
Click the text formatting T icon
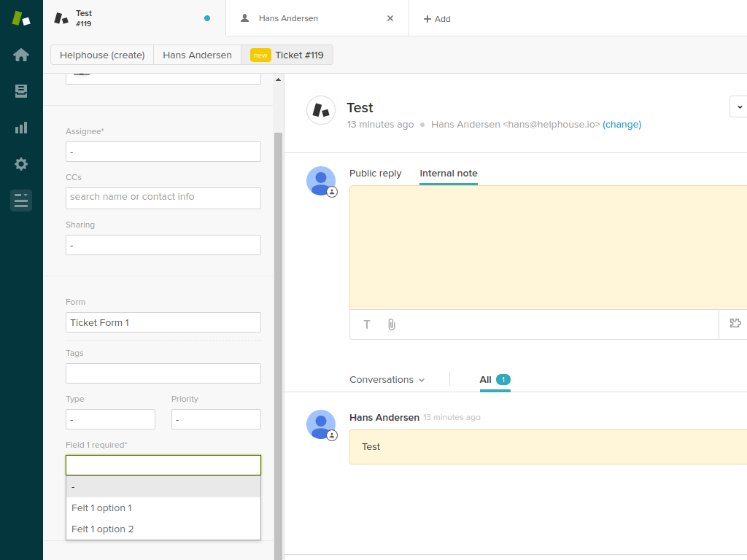(x=367, y=324)
